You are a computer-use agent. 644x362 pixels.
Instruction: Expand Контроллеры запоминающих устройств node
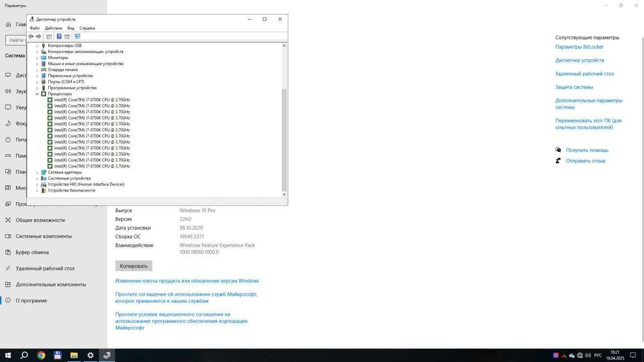click(x=37, y=52)
